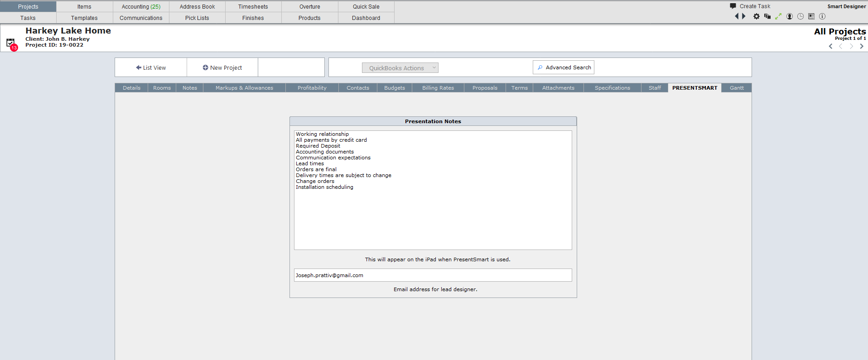Click the Harkey Lake Home project title
The width and height of the screenshot is (868, 360).
(68, 31)
